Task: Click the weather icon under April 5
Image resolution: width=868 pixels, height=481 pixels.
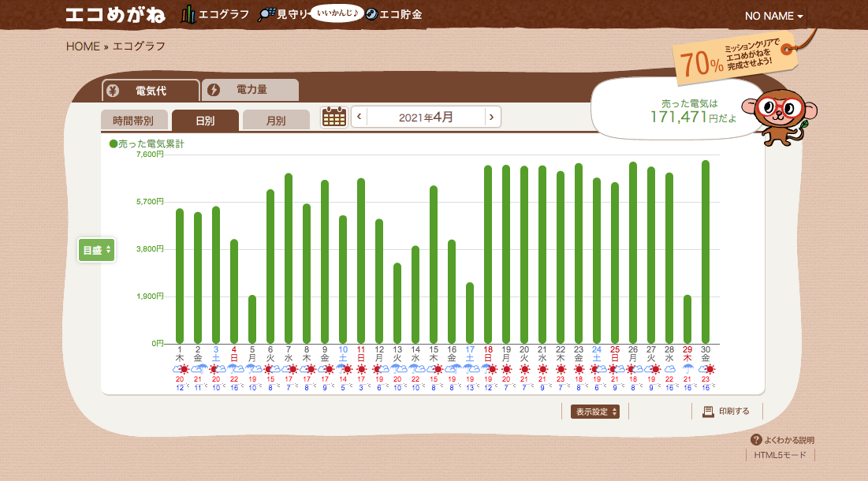Action: 253,369
